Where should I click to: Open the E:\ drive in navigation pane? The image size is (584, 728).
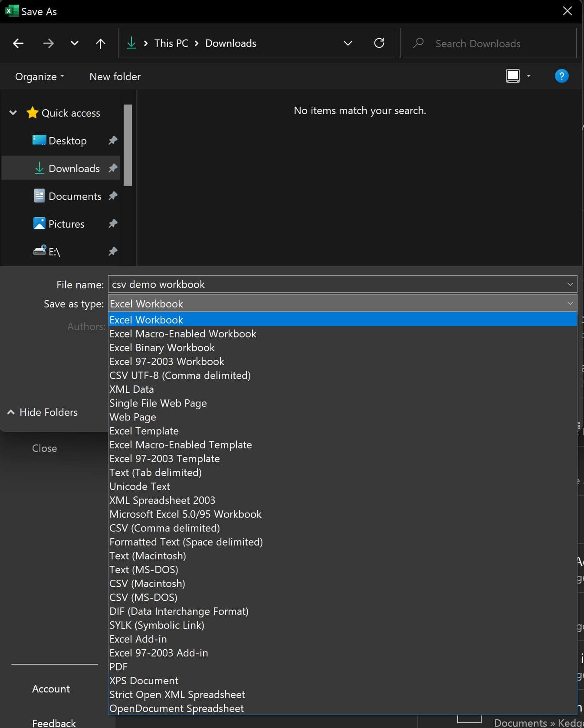point(47,251)
